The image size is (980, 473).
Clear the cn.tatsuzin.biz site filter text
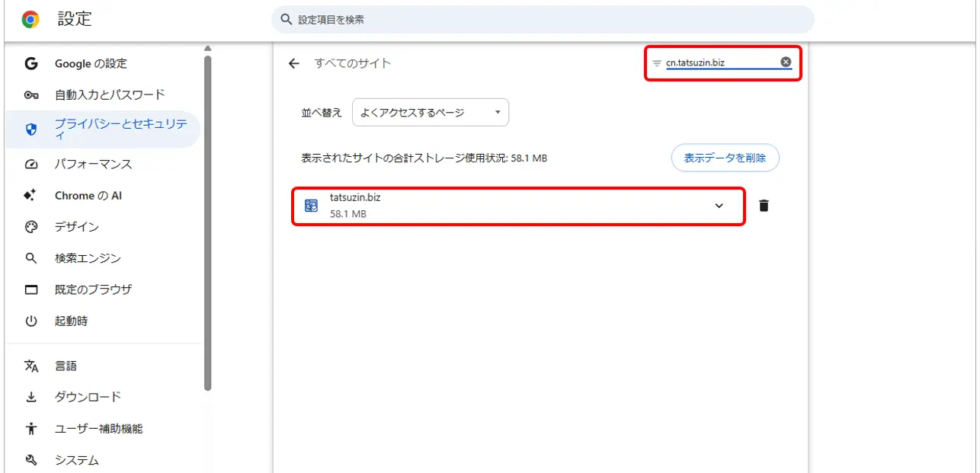[786, 62]
